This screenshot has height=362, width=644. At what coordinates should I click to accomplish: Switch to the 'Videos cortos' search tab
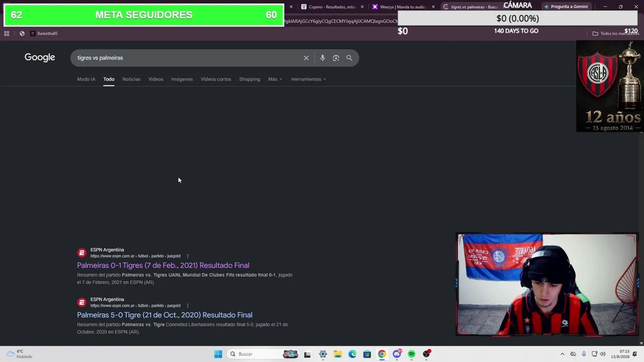(216, 79)
